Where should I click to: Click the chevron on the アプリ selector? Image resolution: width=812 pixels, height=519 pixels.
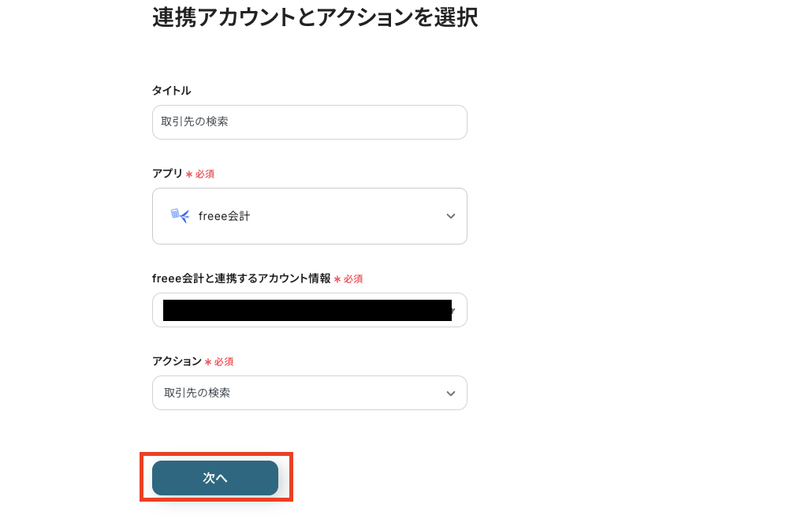point(450,215)
